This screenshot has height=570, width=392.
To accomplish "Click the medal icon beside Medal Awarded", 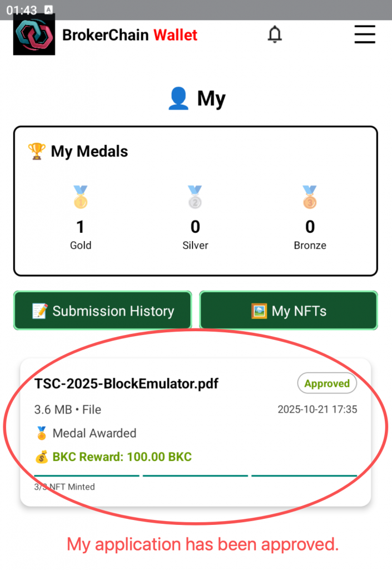I will [x=41, y=433].
